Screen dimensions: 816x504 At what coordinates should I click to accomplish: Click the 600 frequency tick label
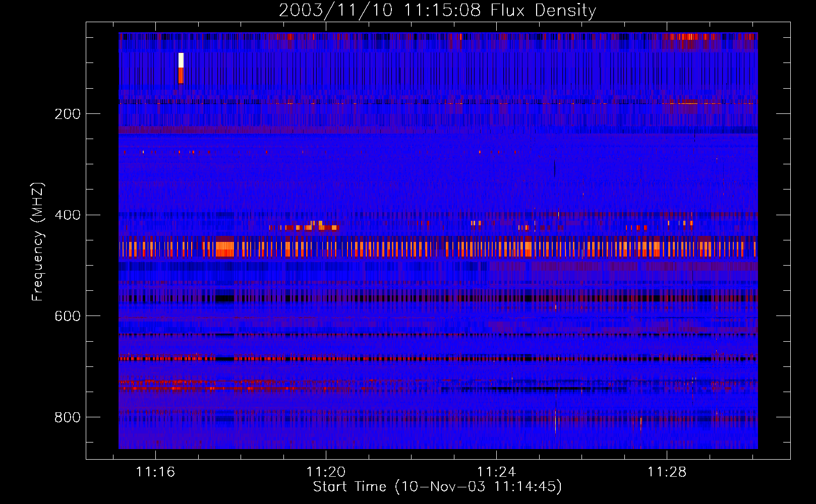[x=68, y=316]
